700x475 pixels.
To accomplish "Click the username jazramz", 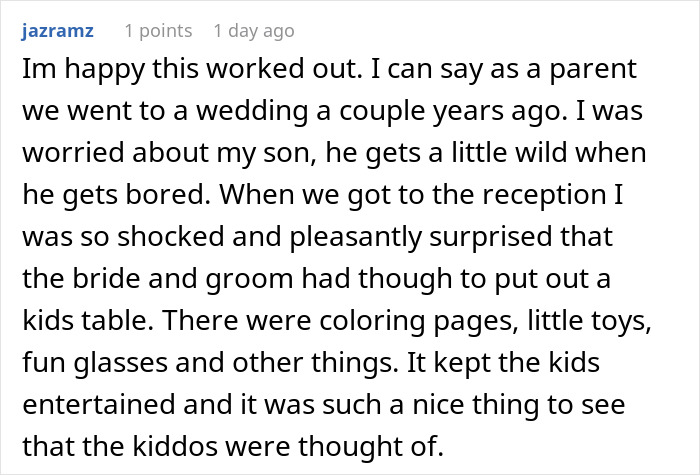I will pyautogui.click(x=57, y=31).
